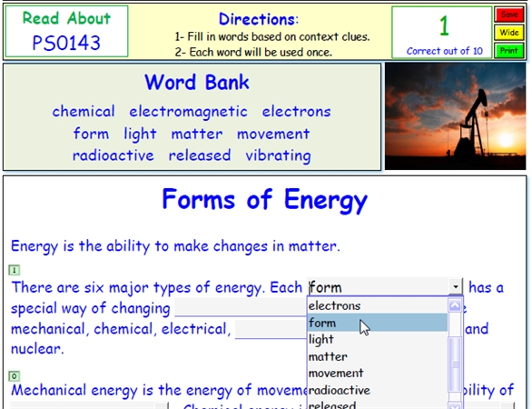Click the oil pump sunset image
532x409 pixels.
coord(455,116)
